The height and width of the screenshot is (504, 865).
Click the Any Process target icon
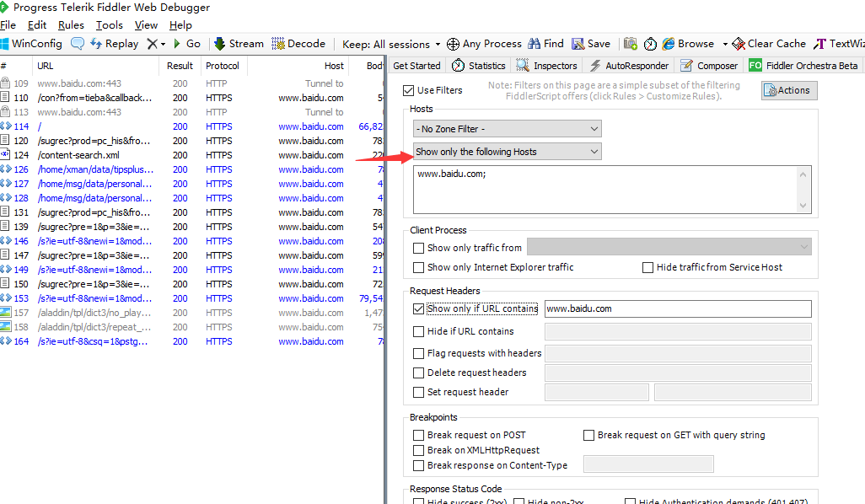453,44
